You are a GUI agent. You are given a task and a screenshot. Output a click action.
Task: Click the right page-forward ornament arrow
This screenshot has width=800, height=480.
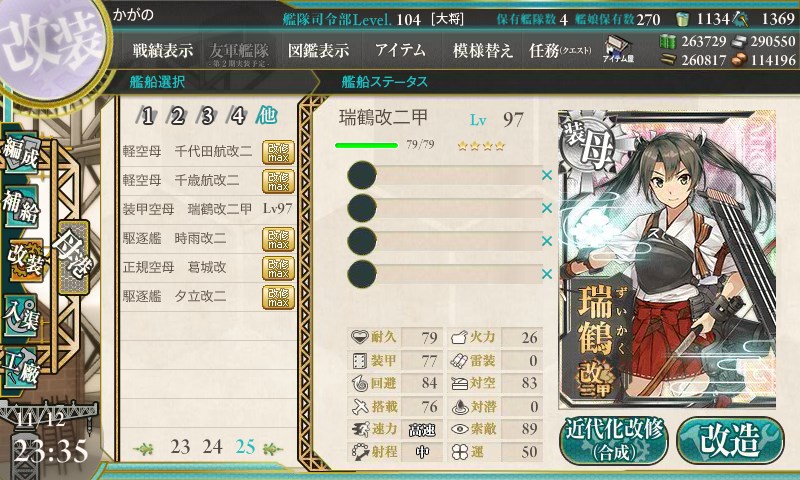pos(272,448)
